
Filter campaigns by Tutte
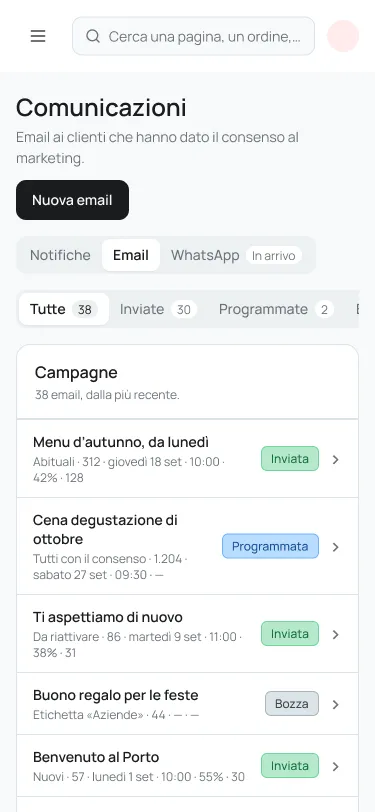tap(64, 310)
